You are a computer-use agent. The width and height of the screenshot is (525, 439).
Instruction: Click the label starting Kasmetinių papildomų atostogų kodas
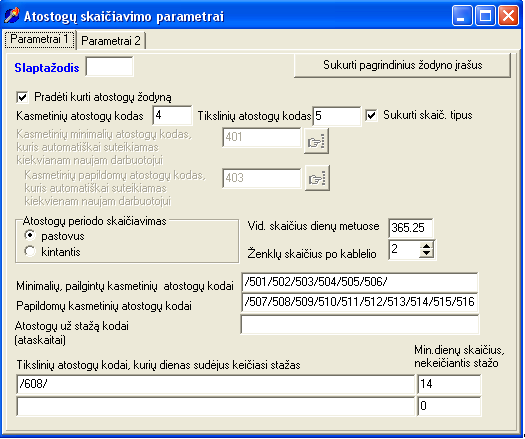coord(115,188)
